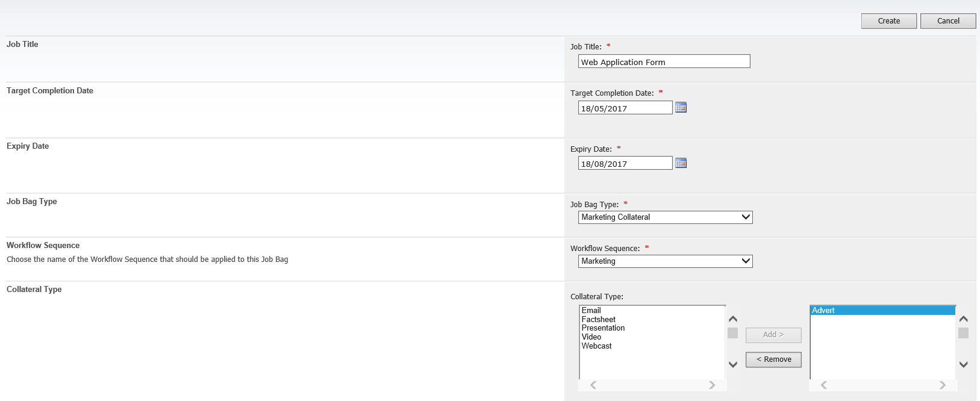980x401 pixels.
Task: Click the Create button
Action: (x=888, y=21)
